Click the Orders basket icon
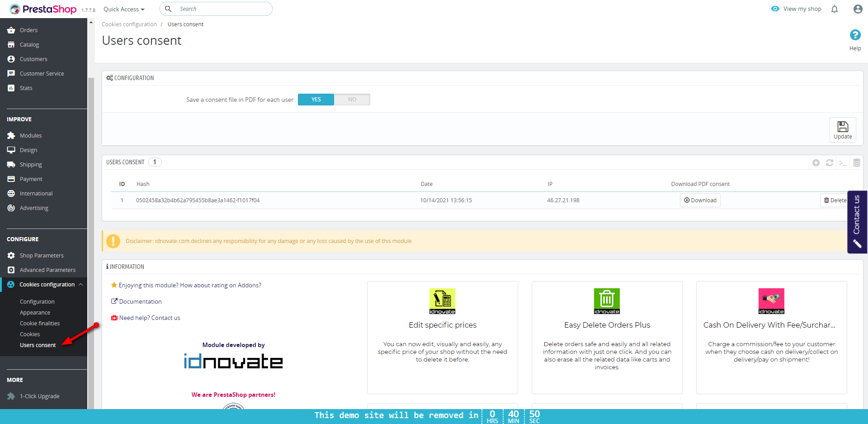868x424 pixels. pyautogui.click(x=11, y=30)
